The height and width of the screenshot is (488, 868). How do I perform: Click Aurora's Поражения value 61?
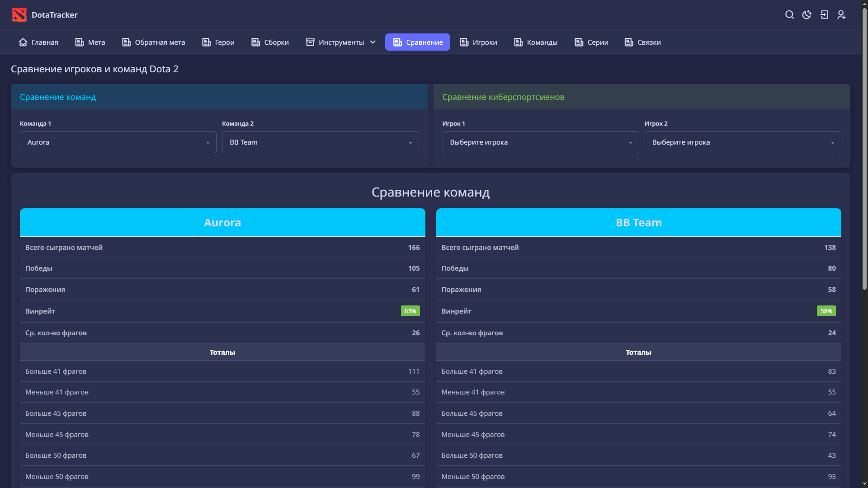coord(416,290)
